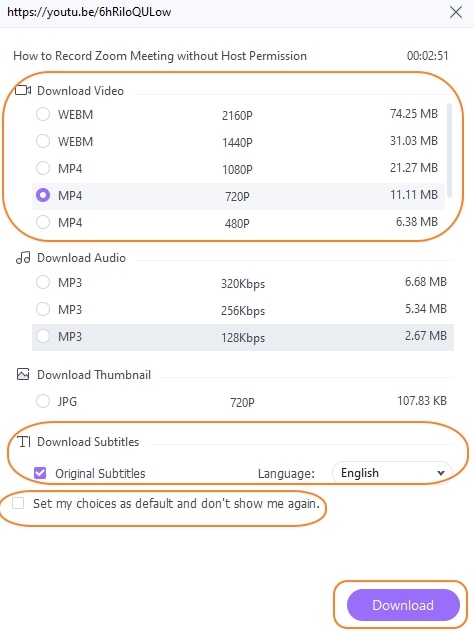Click the Download Subtitles text icon

pos(24,441)
